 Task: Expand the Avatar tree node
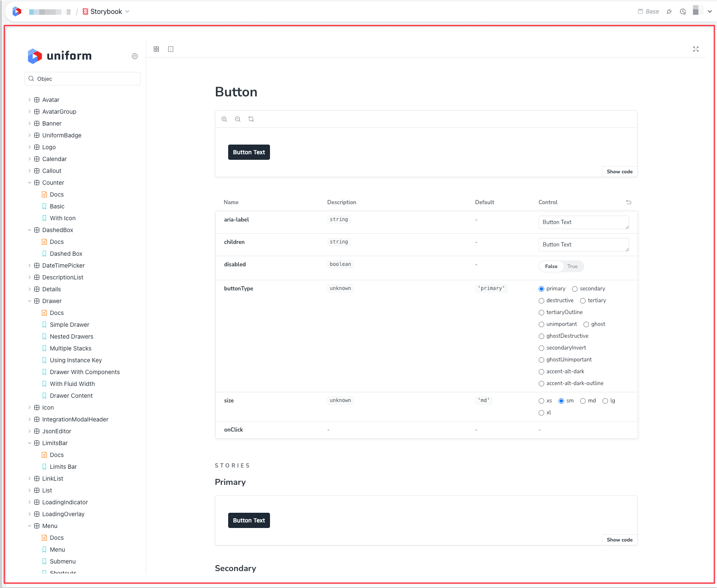click(x=30, y=100)
